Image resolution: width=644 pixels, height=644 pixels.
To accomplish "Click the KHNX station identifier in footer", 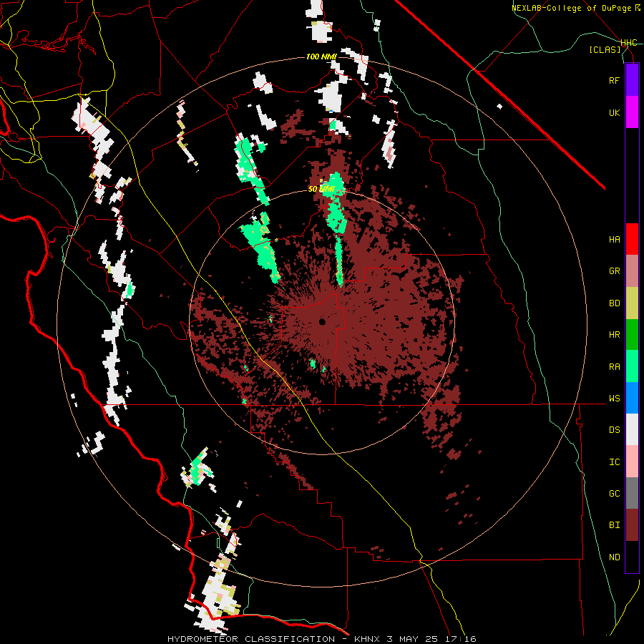I will pos(368,639).
